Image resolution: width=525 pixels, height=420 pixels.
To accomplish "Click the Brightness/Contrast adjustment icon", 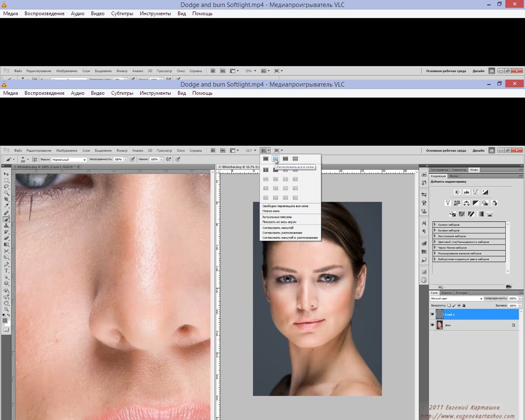I will pyautogui.click(x=457, y=192).
